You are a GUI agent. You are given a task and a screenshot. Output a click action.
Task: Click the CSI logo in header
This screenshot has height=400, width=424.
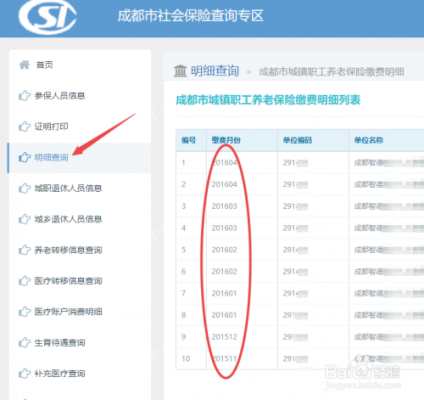[47, 16]
